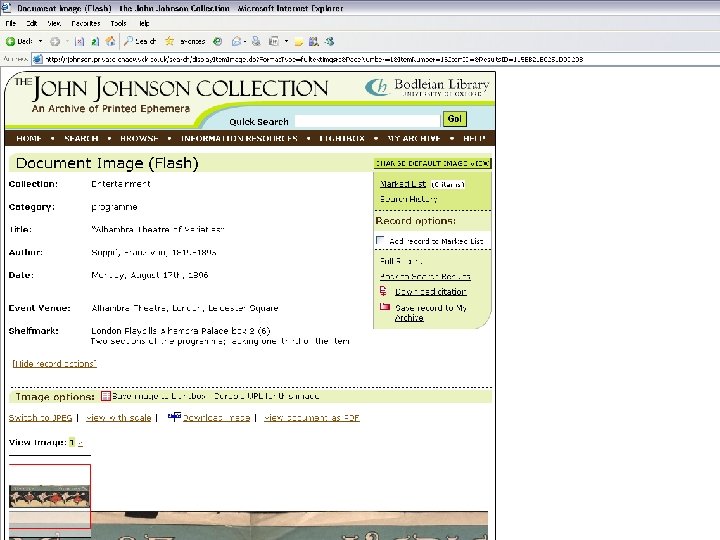Open the Edit icon dropdown arrow

tap(286, 41)
